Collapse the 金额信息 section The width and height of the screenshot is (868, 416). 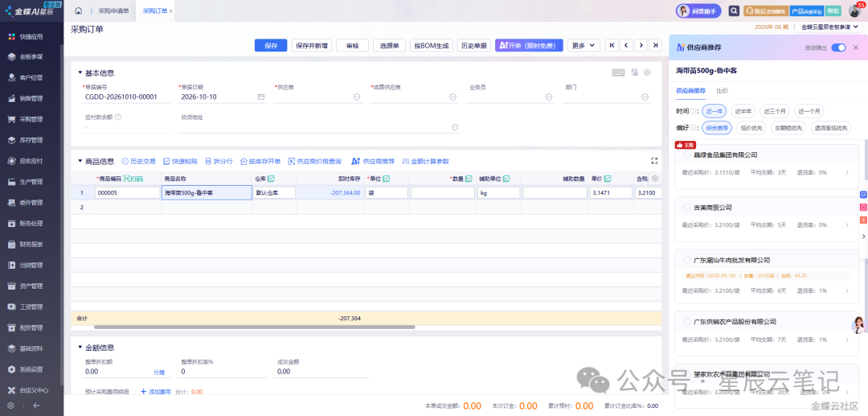(x=80, y=348)
